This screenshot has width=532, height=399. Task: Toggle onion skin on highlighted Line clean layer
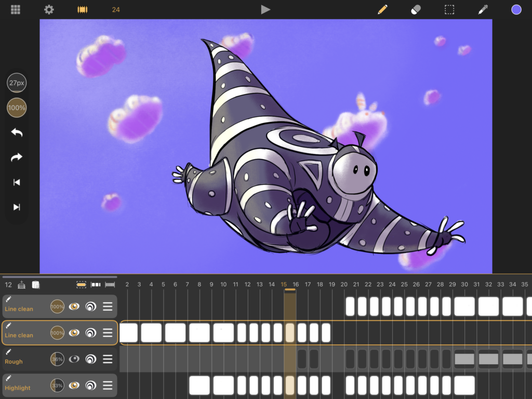pos(90,333)
